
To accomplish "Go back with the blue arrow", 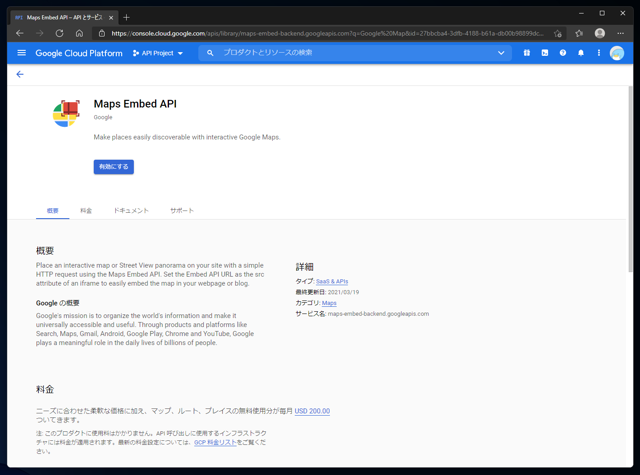I will (x=20, y=74).
